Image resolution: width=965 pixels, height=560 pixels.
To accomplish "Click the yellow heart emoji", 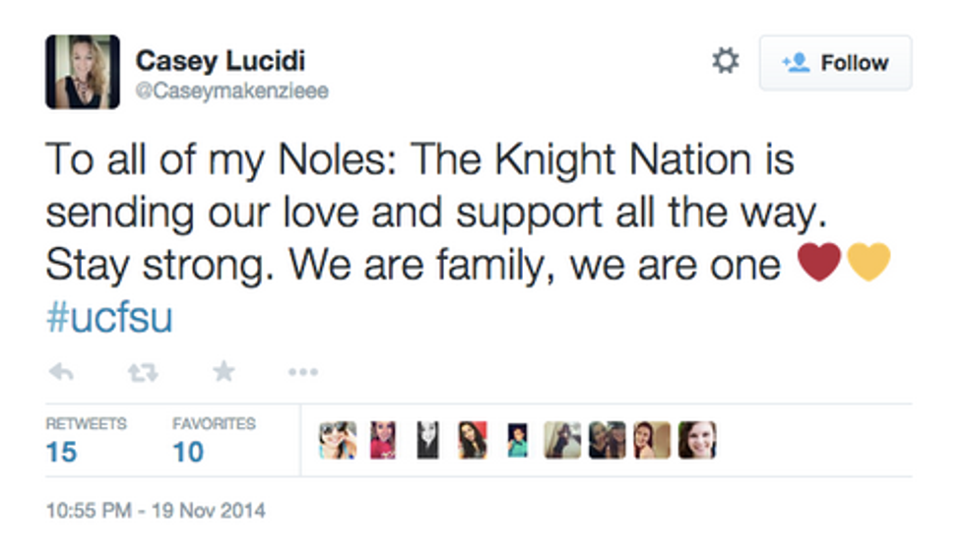I will pyautogui.click(x=868, y=263).
